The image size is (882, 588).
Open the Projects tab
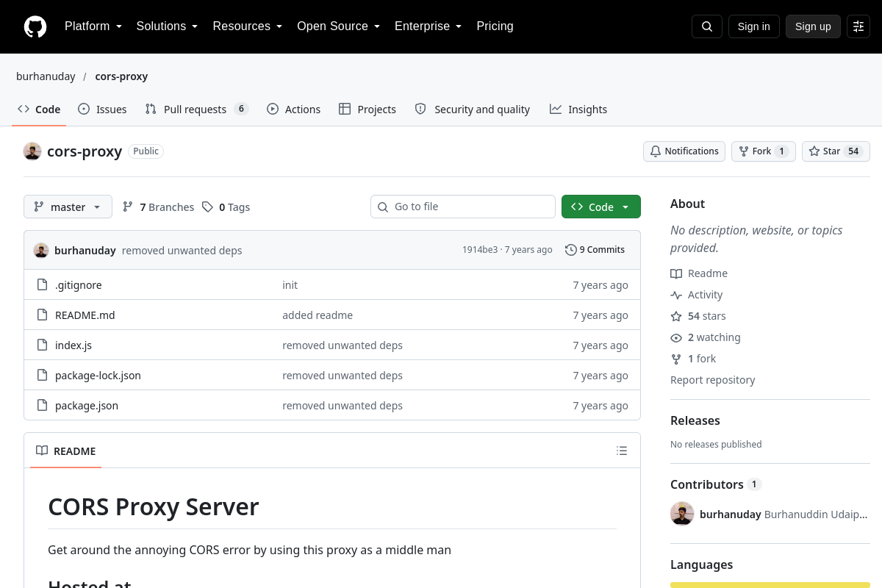pos(367,109)
